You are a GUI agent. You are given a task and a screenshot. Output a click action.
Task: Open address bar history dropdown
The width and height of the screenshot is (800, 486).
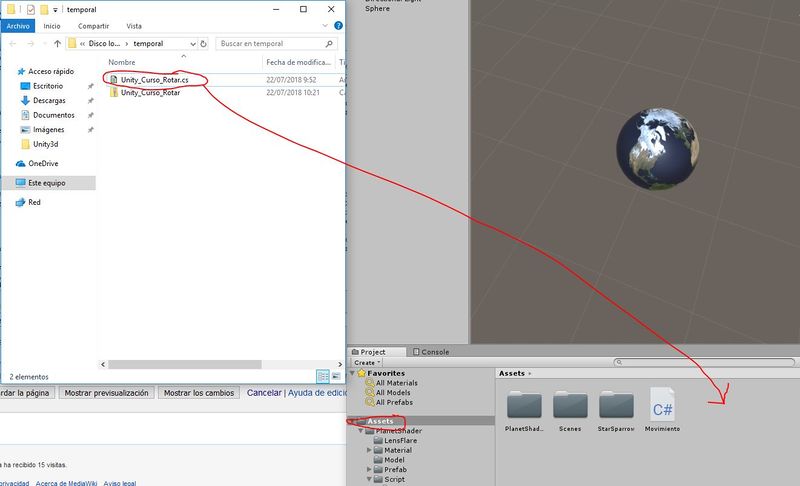click(193, 44)
